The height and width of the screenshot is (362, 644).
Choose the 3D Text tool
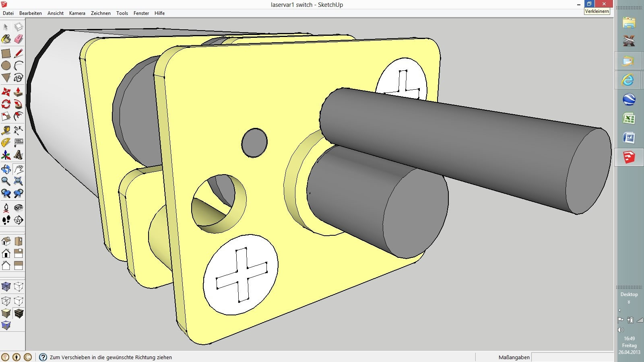[19, 155]
